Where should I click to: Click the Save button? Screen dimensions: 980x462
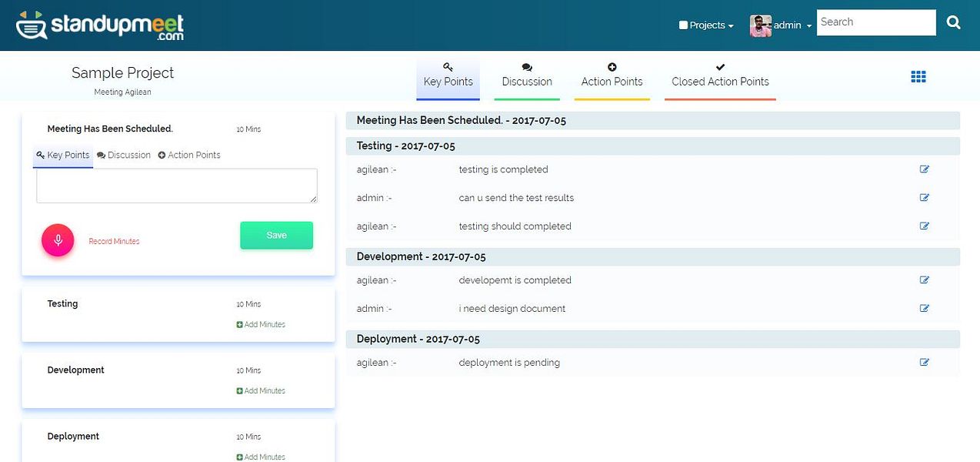point(277,236)
